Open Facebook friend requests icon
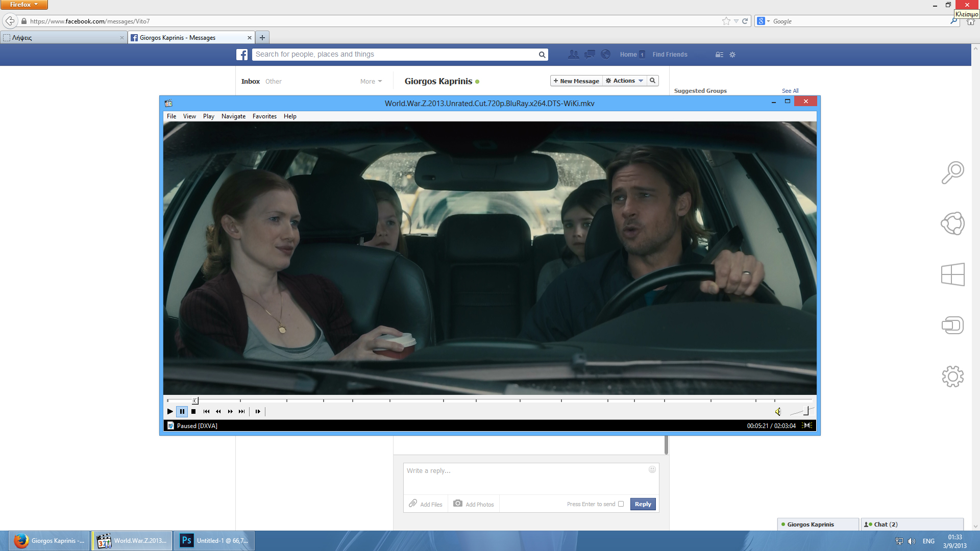980x551 pixels. pyautogui.click(x=574, y=54)
